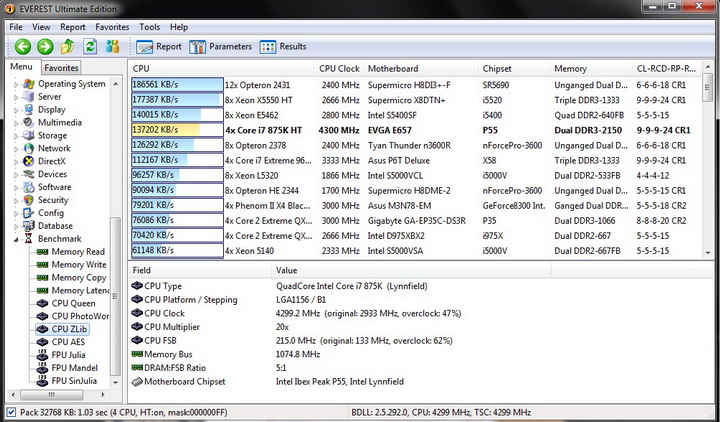
Task: Open the Memory Latency benchmark
Action: [80, 290]
